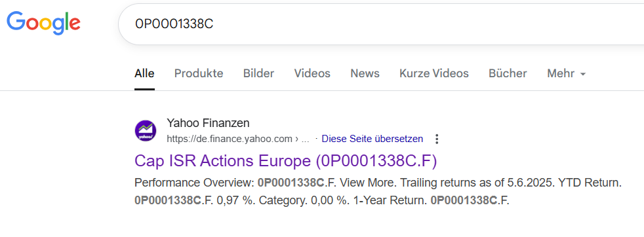Open the Kurze Videos tab
The width and height of the screenshot is (644, 237).
click(x=434, y=73)
